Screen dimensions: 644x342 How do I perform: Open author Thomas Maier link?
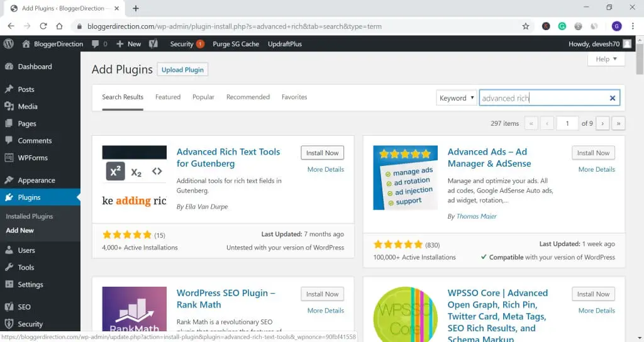(476, 216)
